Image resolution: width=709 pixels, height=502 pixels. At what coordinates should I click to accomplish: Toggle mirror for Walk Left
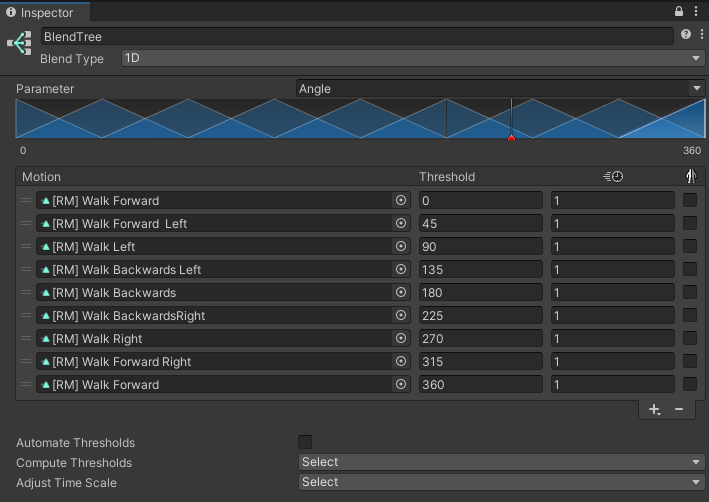click(x=690, y=246)
